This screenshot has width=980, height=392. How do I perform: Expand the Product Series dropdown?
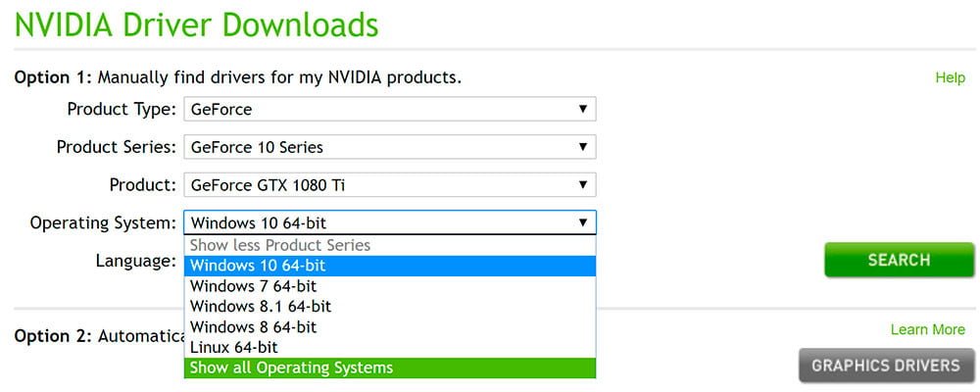[389, 147]
